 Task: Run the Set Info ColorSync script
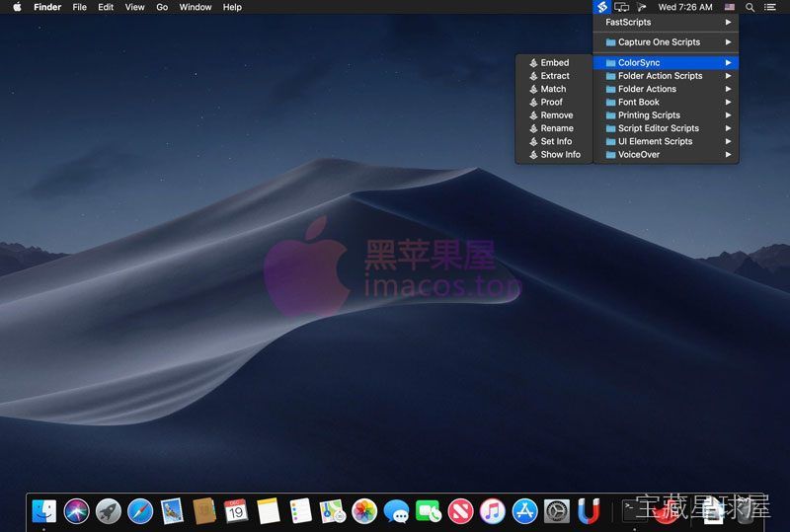coord(554,141)
